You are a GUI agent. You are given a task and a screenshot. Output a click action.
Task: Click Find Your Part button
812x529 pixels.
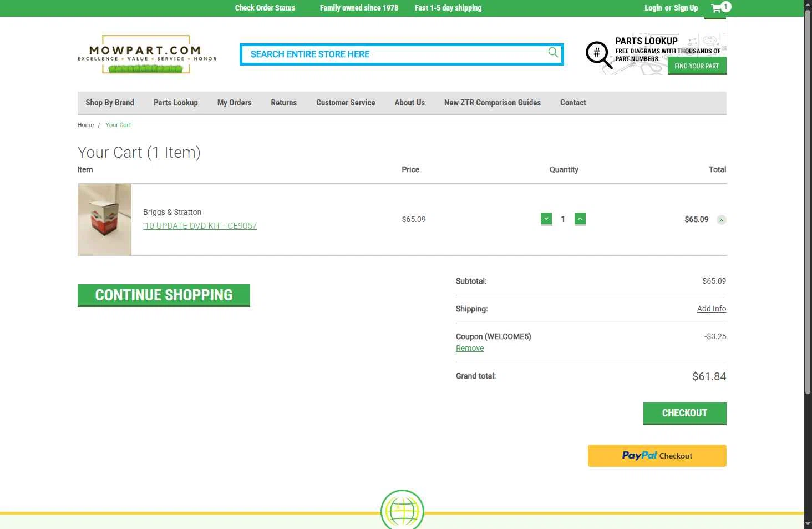pos(697,66)
